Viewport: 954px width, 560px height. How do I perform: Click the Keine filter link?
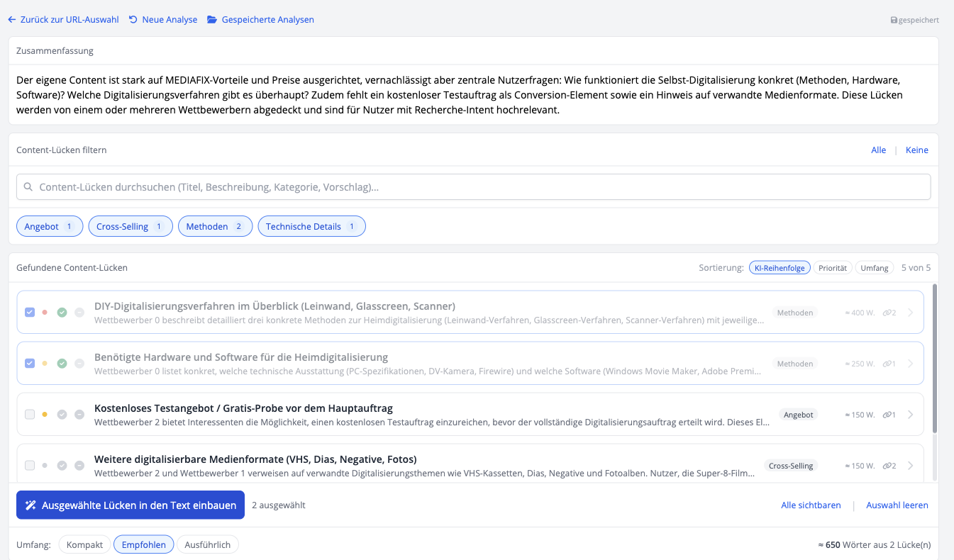(917, 150)
